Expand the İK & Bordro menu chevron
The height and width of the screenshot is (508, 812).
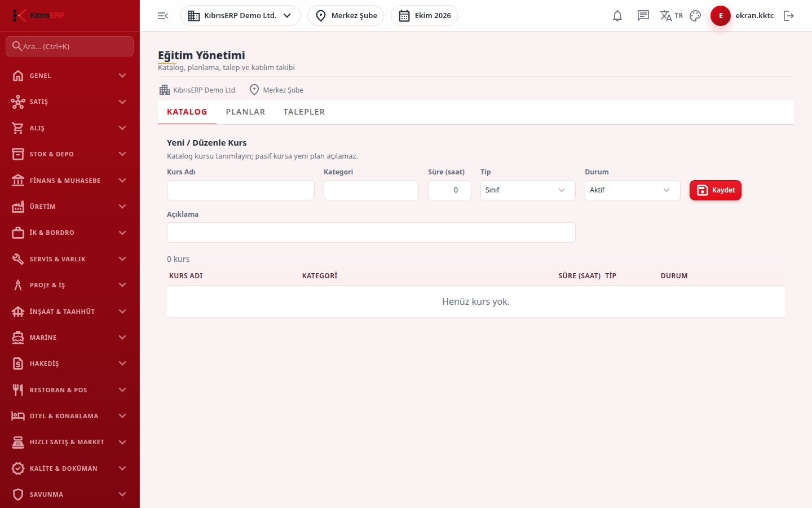[122, 233]
